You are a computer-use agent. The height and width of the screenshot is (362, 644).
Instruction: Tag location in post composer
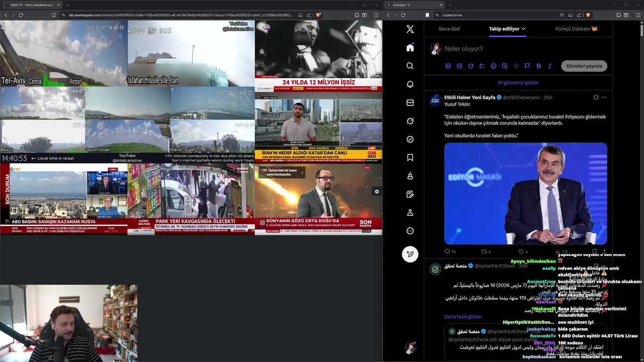pyautogui.click(x=516, y=66)
